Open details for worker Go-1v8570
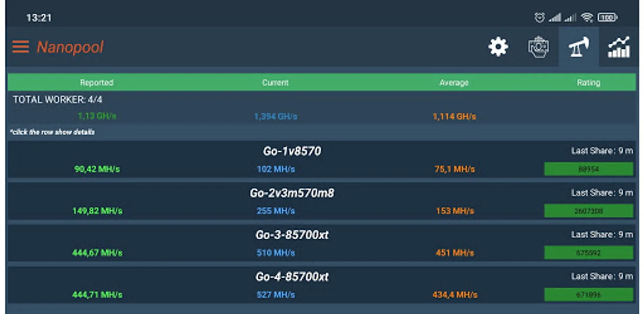 [321, 159]
